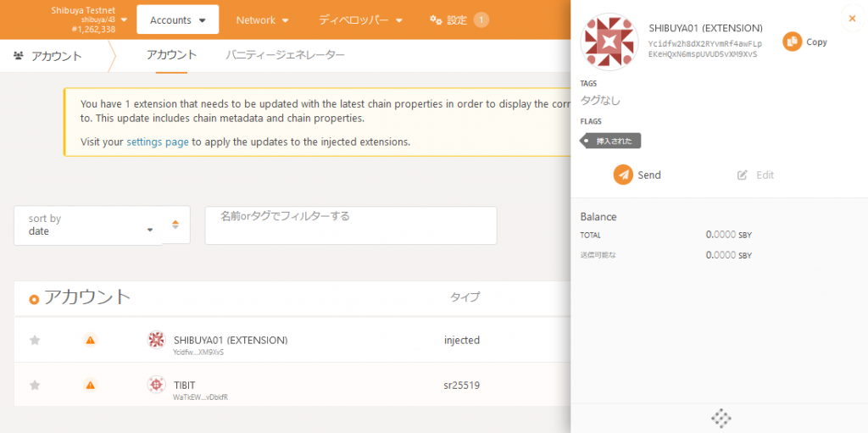868x433 pixels.
Task: Switch to バニティージェネレーター tab
Action: coord(285,55)
